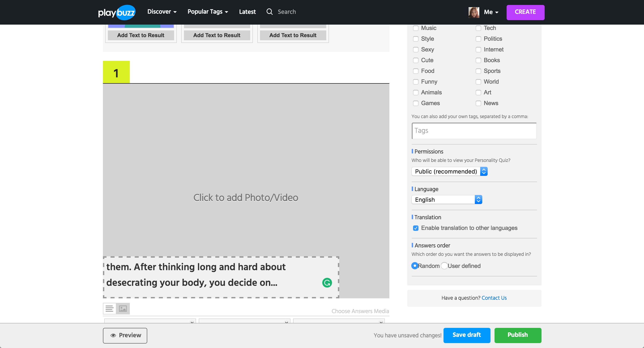The height and width of the screenshot is (348, 644).
Task: Check the Music tag checkbox
Action: coord(416,28)
